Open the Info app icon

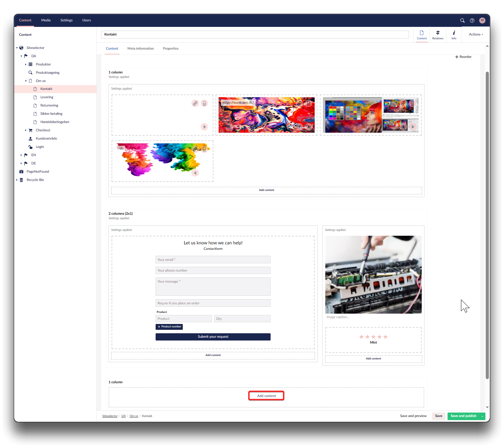[454, 35]
